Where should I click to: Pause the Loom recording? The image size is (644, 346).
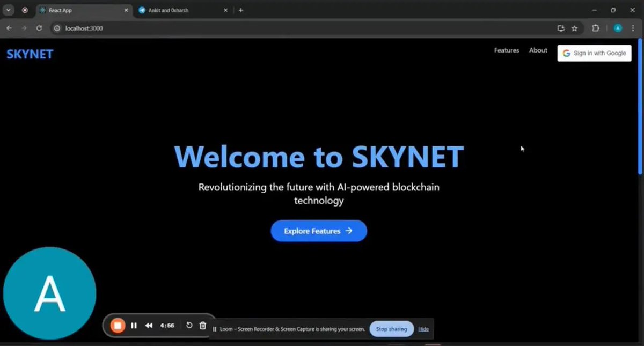[134, 326]
